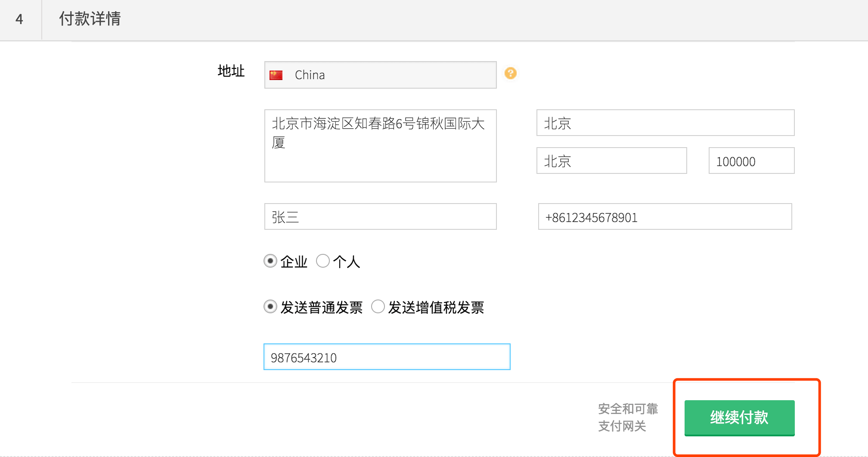The image size is (868, 457).
Task: Click the orange help question mark icon
Action: pyautogui.click(x=510, y=74)
